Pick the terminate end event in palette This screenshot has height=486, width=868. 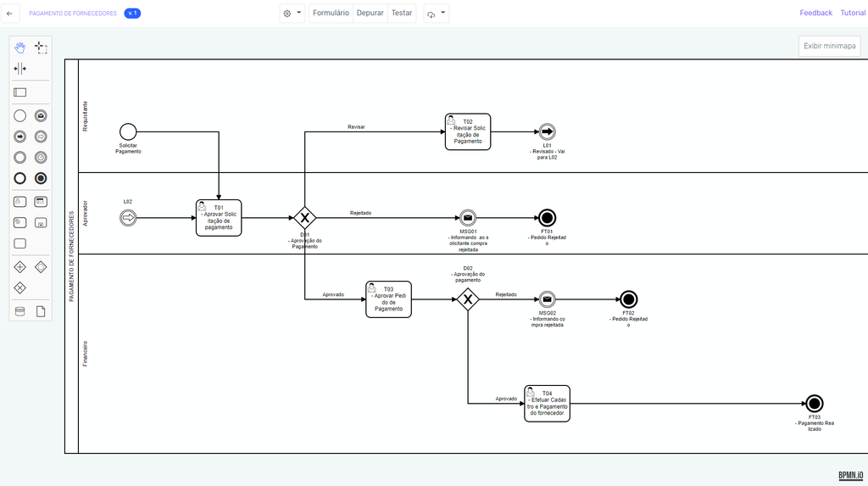tap(41, 178)
